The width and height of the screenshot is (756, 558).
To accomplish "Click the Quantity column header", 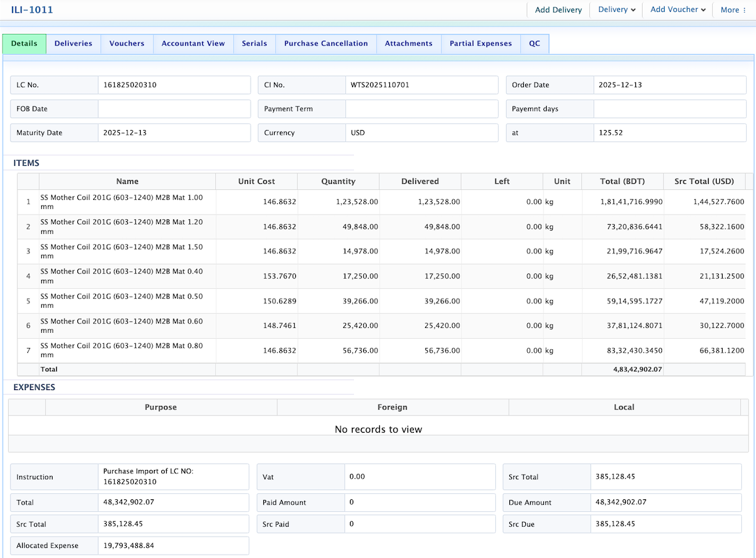I will pyautogui.click(x=339, y=181).
